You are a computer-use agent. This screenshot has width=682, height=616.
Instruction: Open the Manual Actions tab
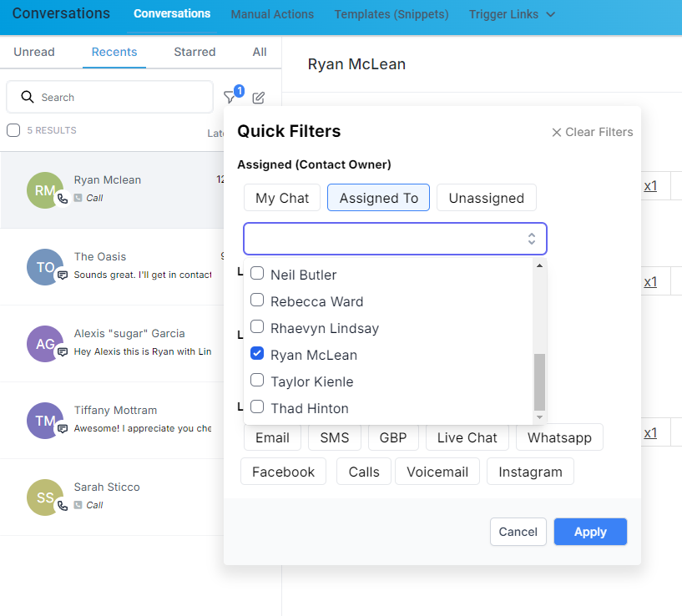272,14
